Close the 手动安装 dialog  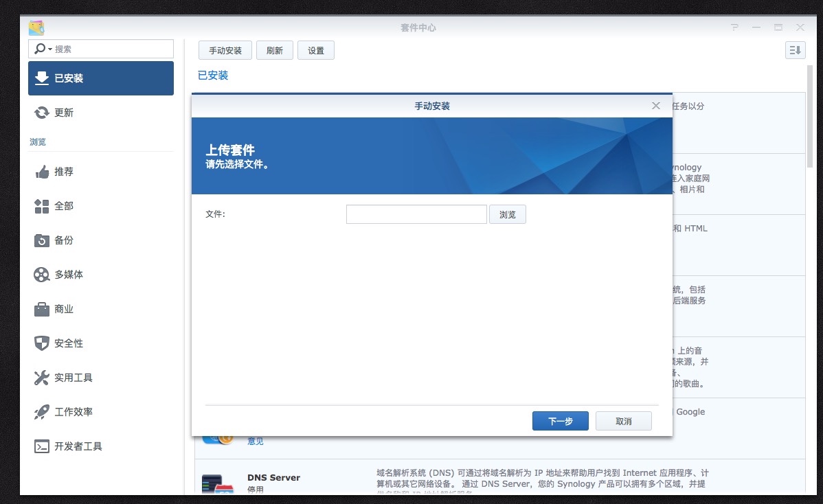tap(656, 106)
